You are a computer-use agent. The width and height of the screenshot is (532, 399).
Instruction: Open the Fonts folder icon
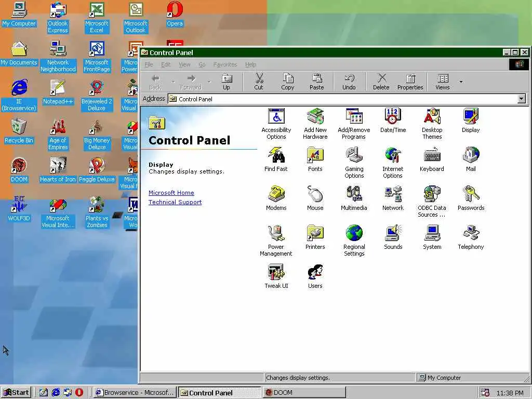315,159
